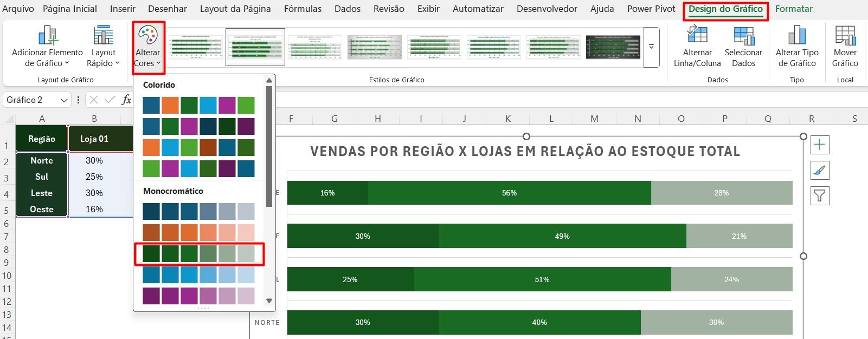Viewport: 868px width, 339px height.
Task: Select column header K
Action: [508, 119]
